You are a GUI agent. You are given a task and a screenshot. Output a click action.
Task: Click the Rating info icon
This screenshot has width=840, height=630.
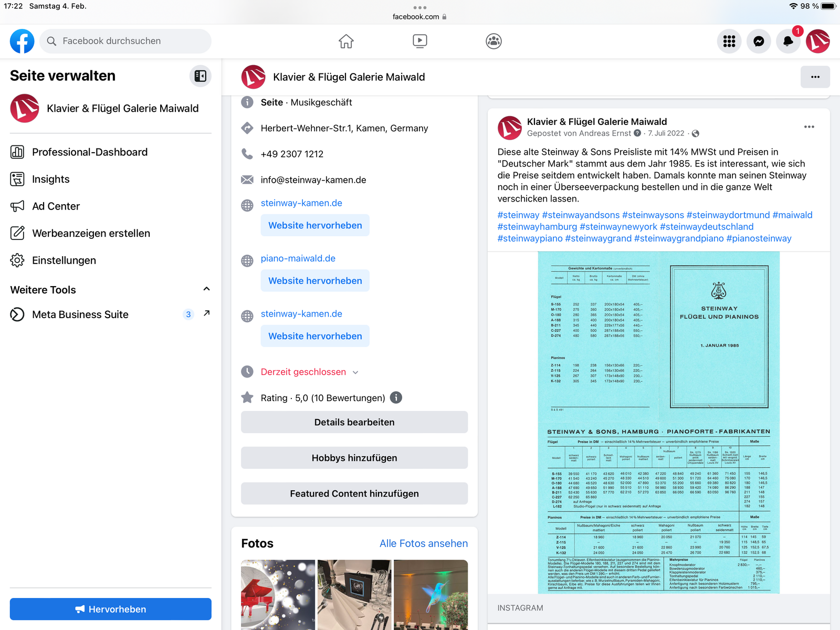(396, 397)
